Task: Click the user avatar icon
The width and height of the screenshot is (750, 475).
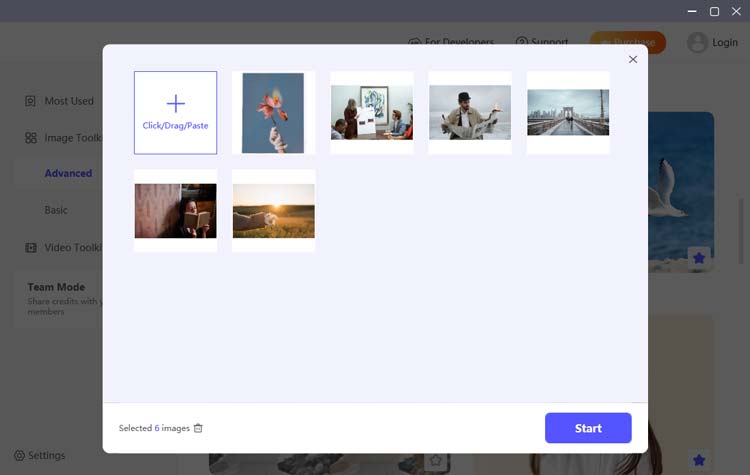Action: [x=697, y=42]
